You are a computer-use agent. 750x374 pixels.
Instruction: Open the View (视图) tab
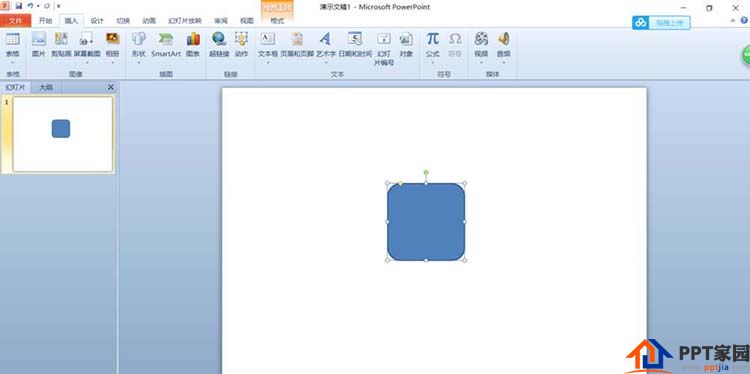[x=247, y=21]
